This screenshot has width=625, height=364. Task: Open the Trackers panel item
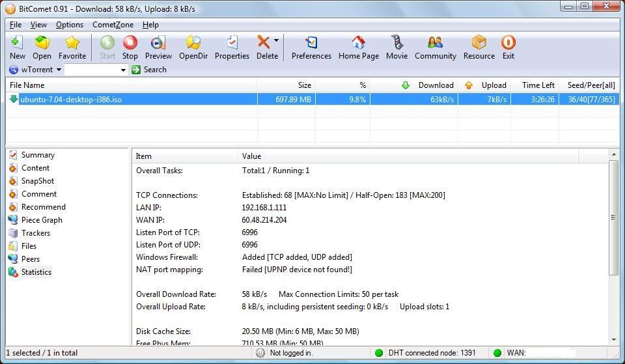29,233
